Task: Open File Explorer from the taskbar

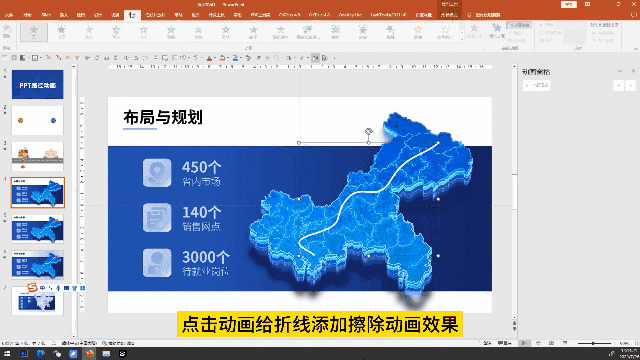Action: (x=106, y=354)
